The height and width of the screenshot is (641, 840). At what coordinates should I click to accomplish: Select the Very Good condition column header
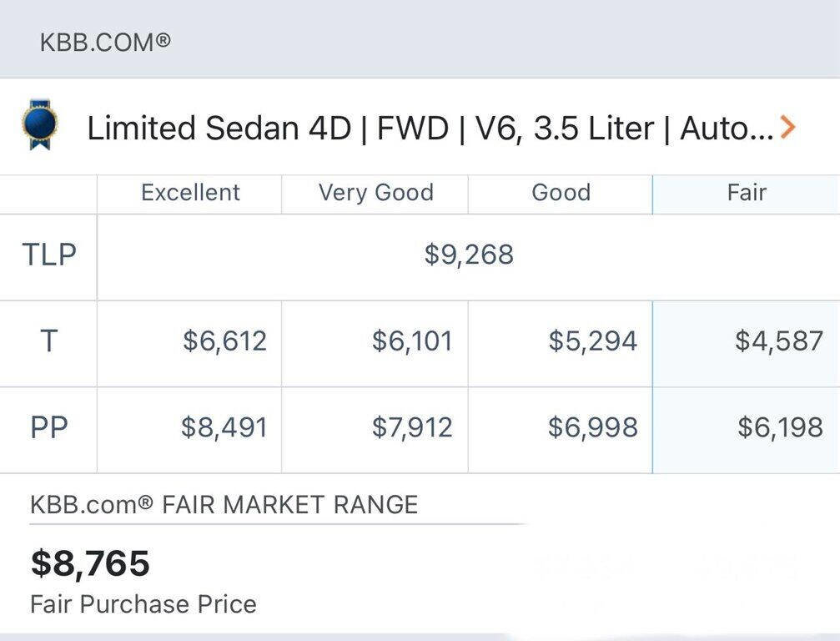click(375, 193)
